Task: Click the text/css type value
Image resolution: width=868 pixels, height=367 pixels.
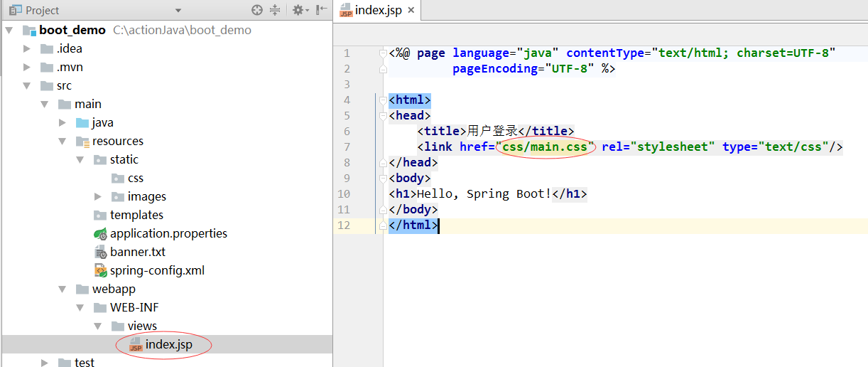Action: [790, 147]
